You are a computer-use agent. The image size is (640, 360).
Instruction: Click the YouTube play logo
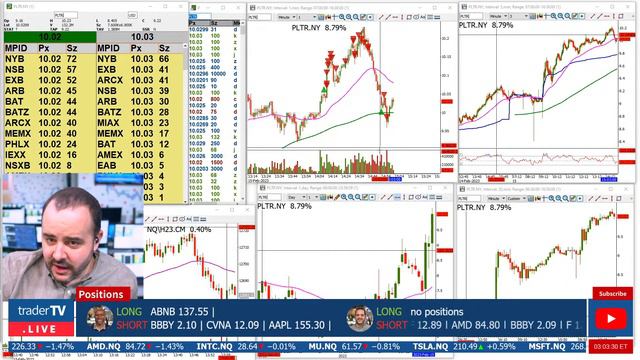tap(611, 319)
